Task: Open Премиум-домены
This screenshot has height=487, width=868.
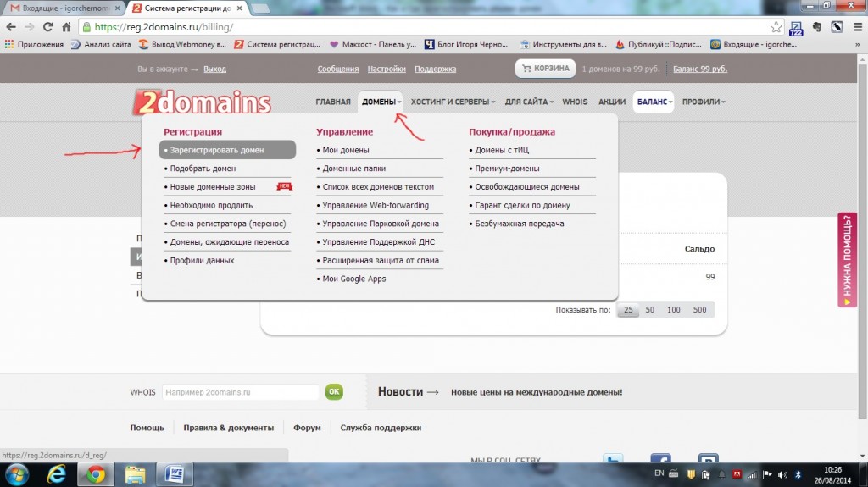Action: [507, 169]
